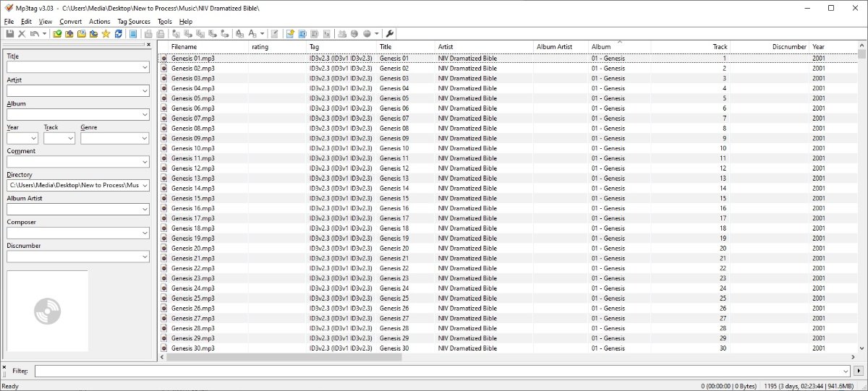The width and height of the screenshot is (868, 391).
Task: Click the Refresh view icon
Action: point(118,34)
